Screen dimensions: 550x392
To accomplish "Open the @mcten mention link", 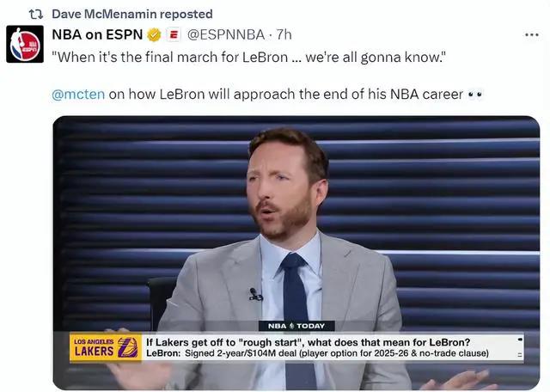I will pos(78,95).
